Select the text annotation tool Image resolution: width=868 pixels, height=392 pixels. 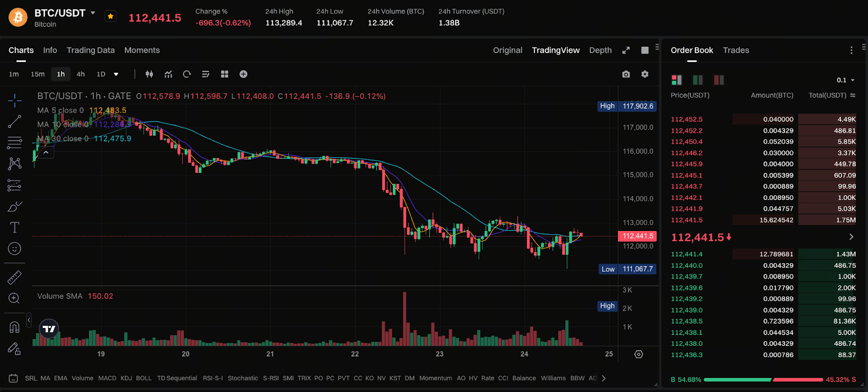click(15, 227)
